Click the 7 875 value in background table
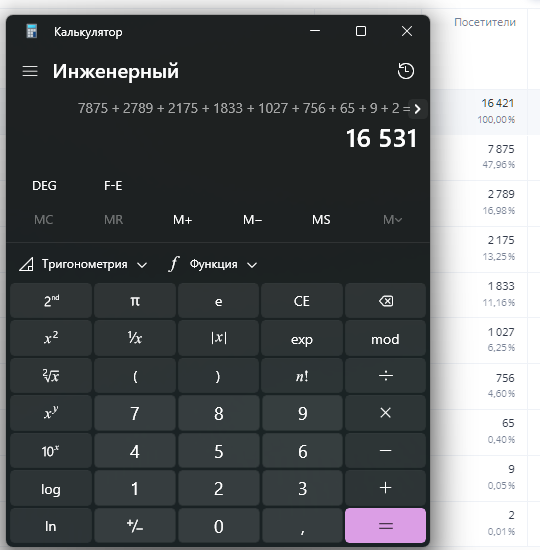The width and height of the screenshot is (540, 550). point(501,149)
